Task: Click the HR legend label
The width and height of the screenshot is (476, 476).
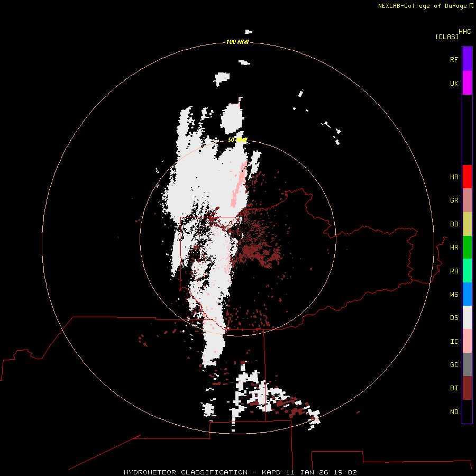Action: (x=454, y=248)
